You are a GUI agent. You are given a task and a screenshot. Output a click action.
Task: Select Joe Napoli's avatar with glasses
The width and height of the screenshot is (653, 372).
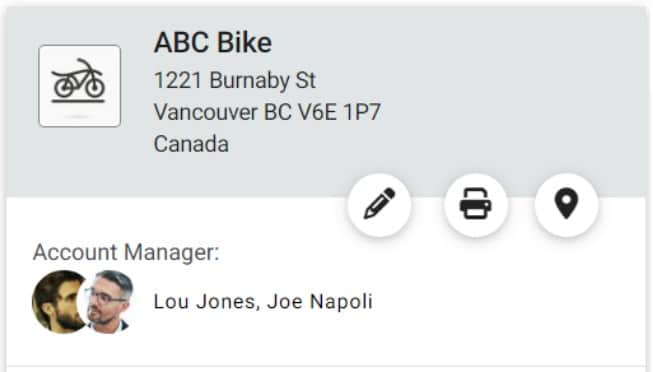(106, 302)
